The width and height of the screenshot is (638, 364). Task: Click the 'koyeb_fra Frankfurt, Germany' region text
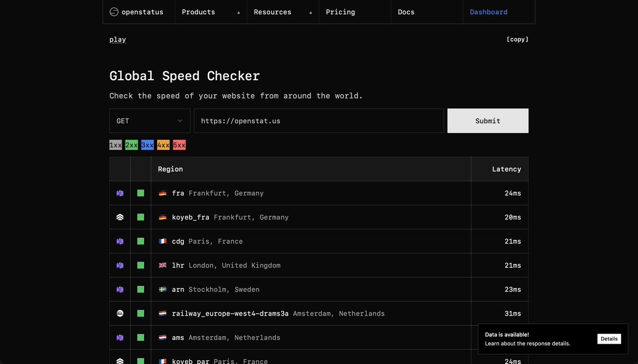point(230,217)
